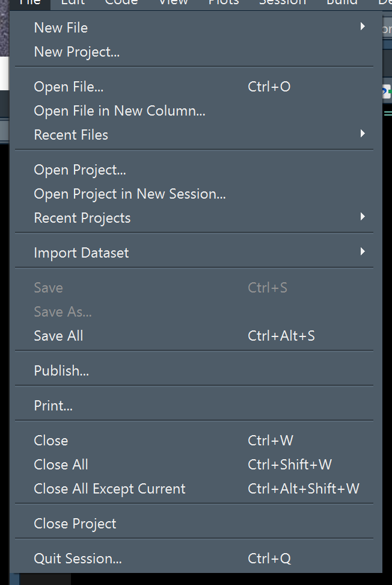Open the Code menu
392x585 pixels.
click(x=121, y=4)
